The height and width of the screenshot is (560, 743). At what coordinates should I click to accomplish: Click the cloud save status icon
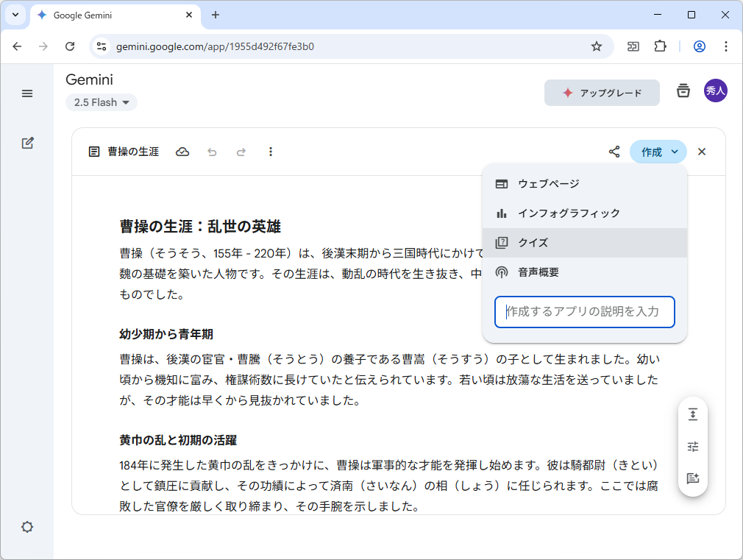click(182, 152)
